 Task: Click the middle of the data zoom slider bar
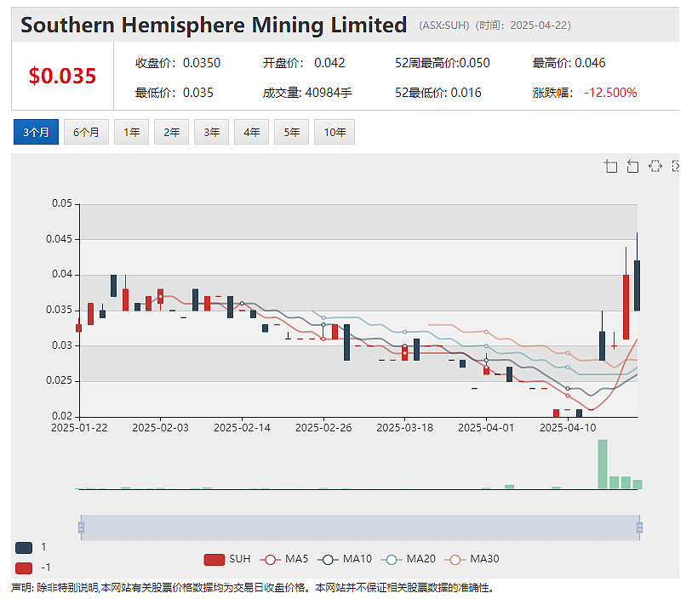pyautogui.click(x=360, y=528)
